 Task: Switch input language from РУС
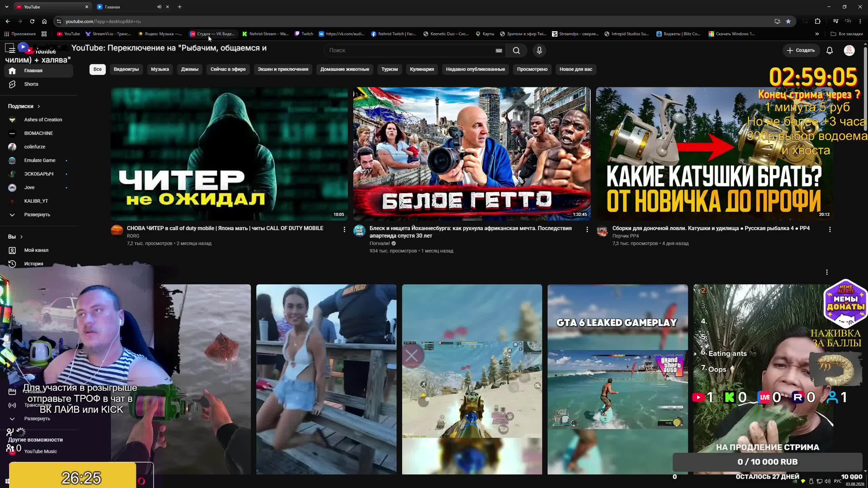[838, 481]
